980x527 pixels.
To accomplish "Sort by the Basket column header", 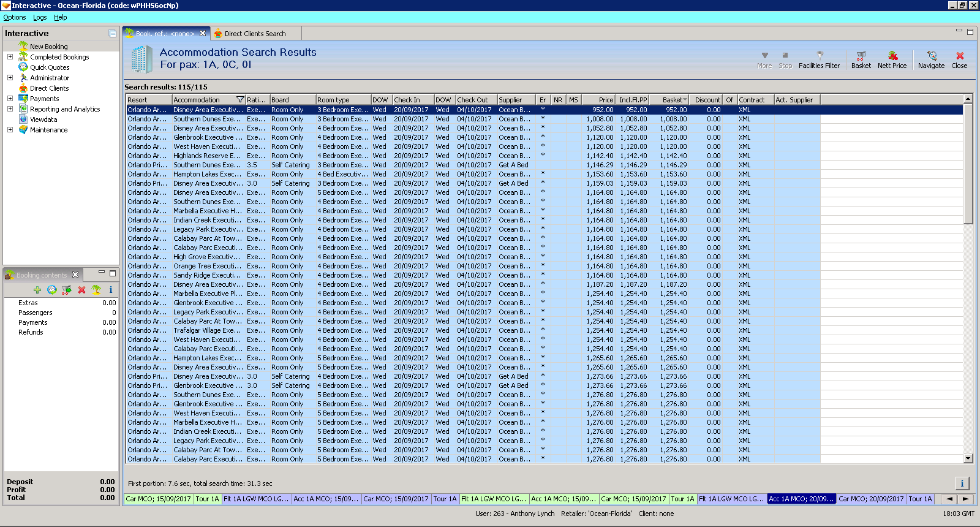I will coord(671,100).
